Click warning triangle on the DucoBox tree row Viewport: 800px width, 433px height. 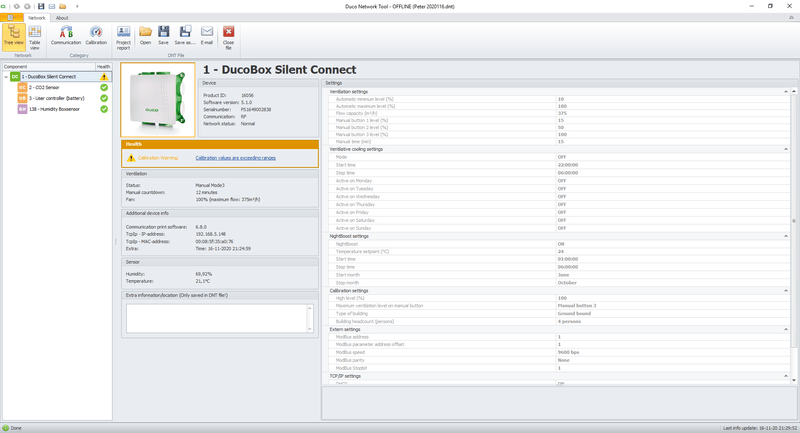pos(104,77)
